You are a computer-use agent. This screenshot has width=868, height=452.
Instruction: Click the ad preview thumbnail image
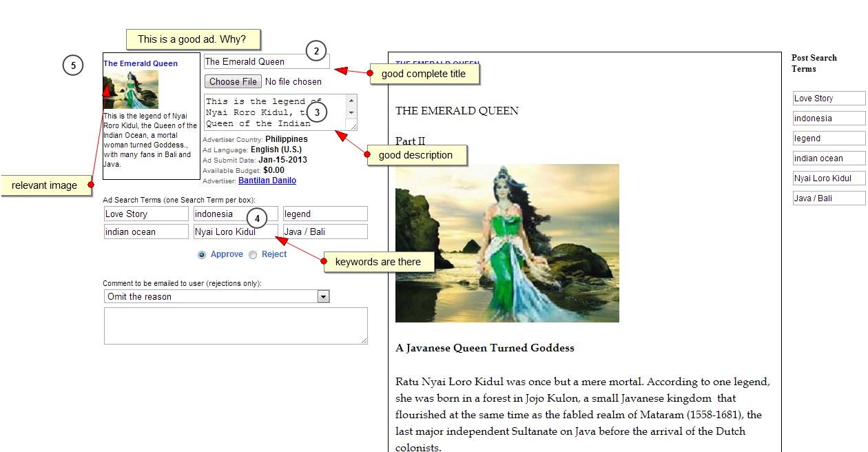[131, 90]
